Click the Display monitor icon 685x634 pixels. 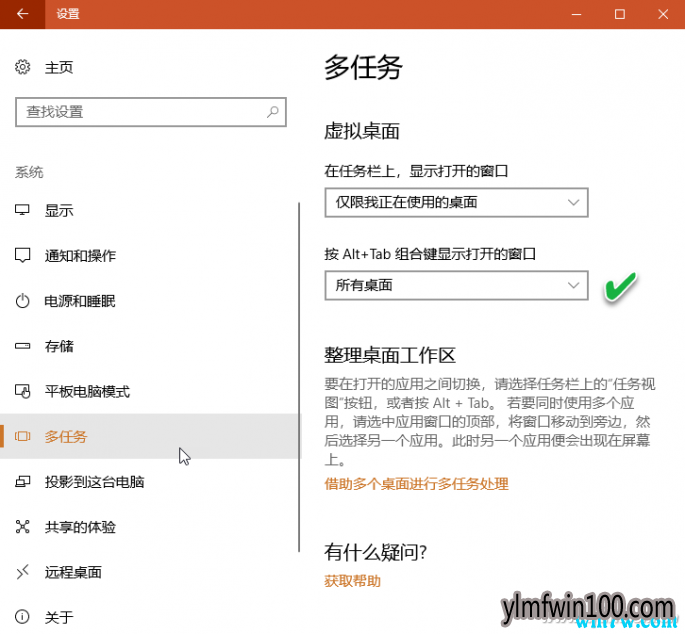click(22, 210)
